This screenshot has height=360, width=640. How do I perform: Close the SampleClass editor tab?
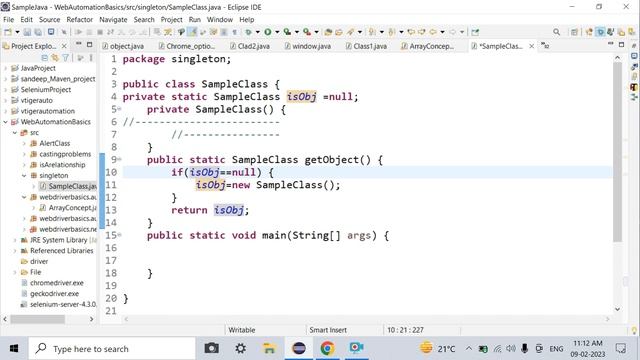tap(531, 46)
